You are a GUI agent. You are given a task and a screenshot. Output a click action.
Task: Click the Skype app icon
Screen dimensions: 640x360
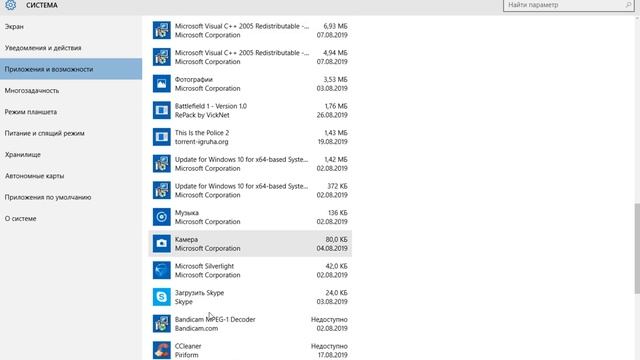[162, 297]
